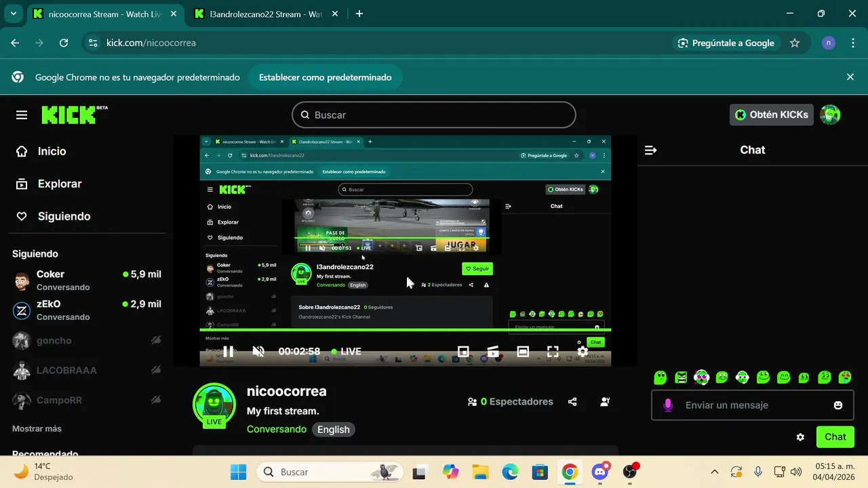Image resolution: width=868 pixels, height=488 pixels.
Task: Open zEkO's channel in Siguiendo list
Action: (87, 310)
